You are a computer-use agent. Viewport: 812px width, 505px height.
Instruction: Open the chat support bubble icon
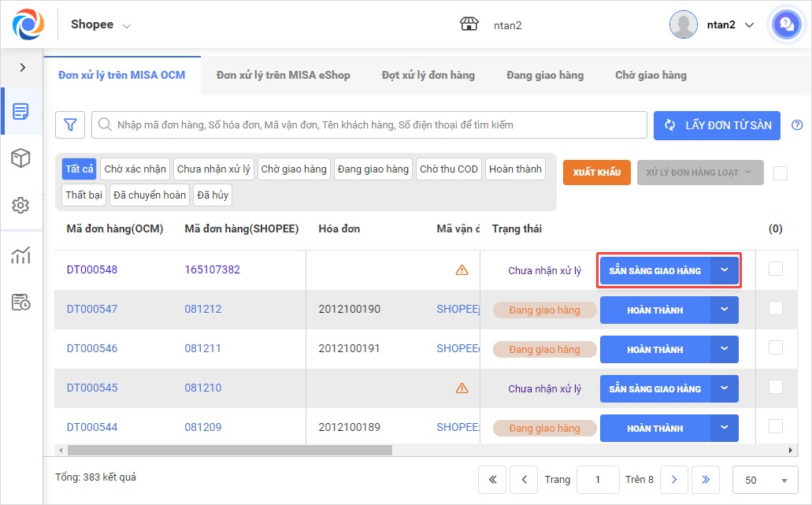point(785,24)
